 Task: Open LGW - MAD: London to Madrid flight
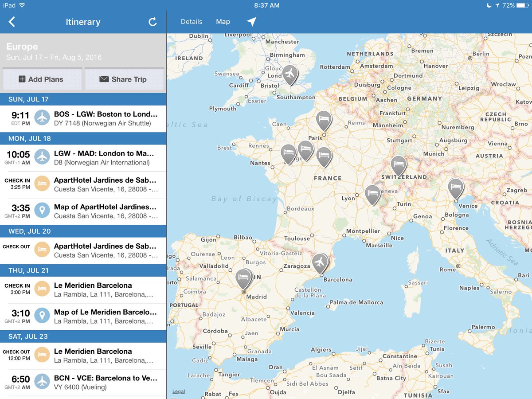tap(83, 157)
